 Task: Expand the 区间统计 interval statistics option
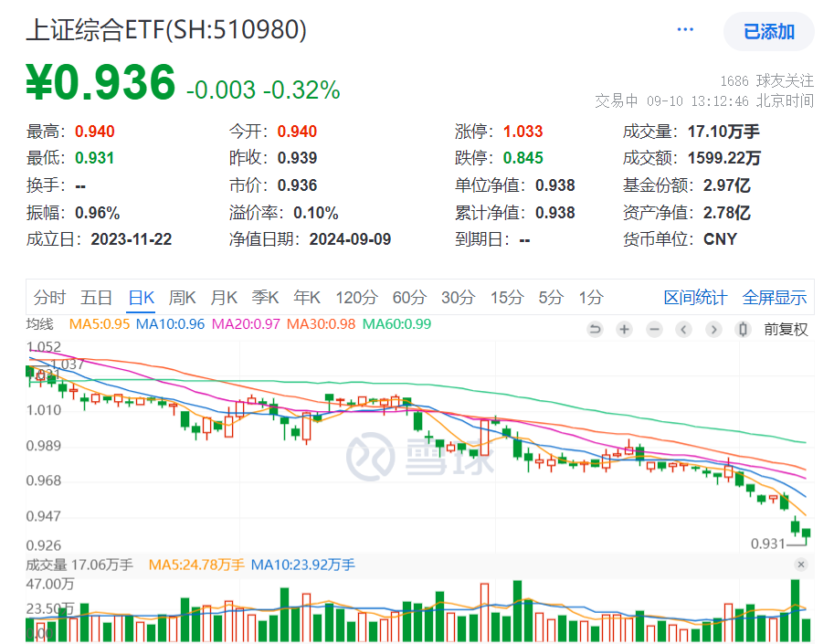click(x=695, y=298)
